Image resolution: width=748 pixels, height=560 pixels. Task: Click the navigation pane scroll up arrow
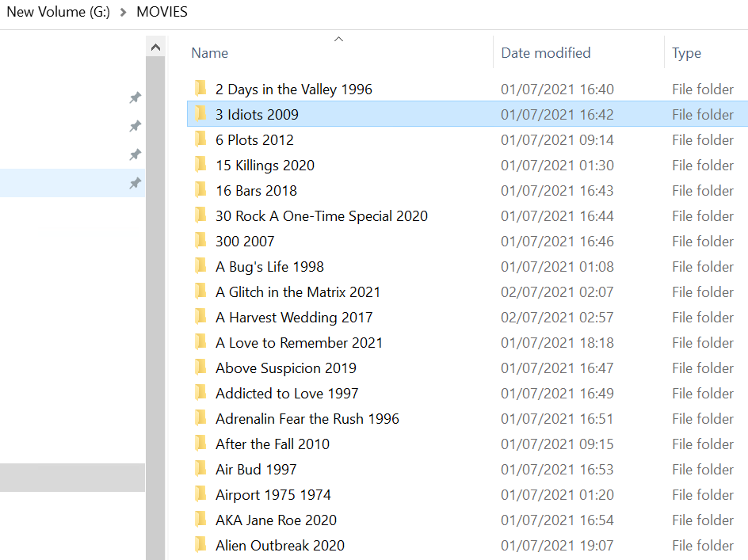(155, 48)
